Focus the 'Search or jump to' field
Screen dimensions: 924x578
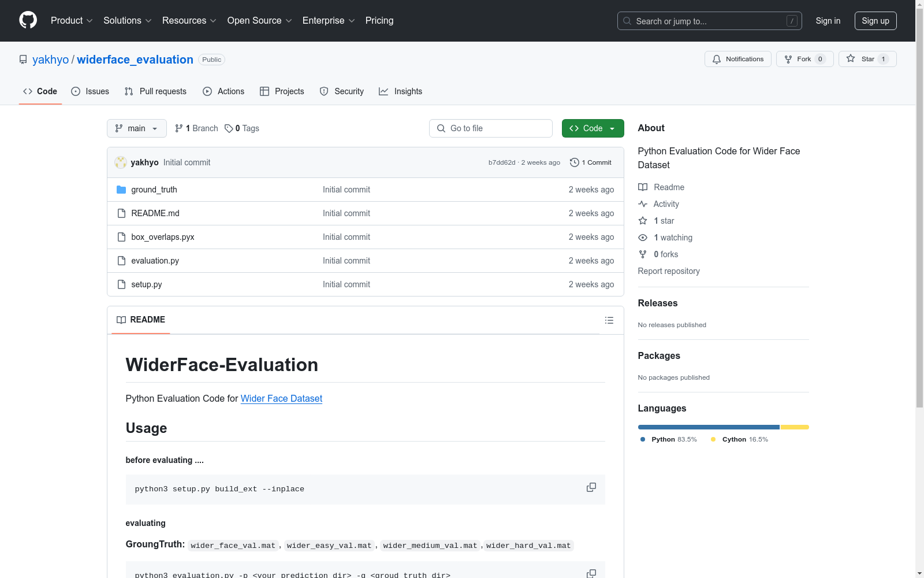coord(710,21)
